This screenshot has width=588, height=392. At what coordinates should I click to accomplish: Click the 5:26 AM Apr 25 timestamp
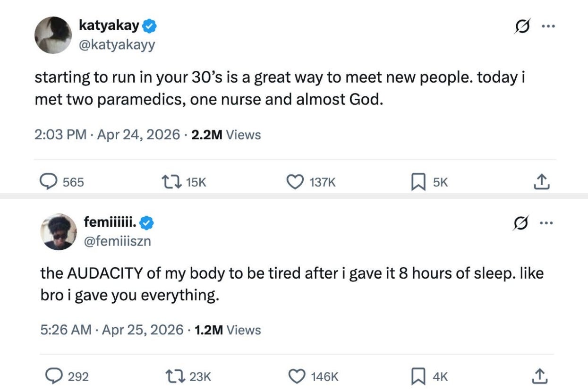(111, 330)
